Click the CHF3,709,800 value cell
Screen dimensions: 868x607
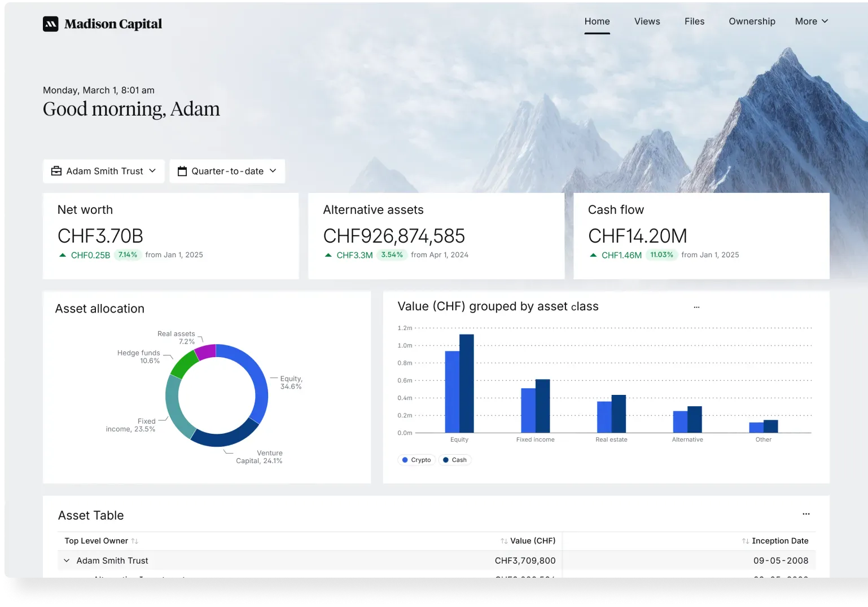[525, 561]
